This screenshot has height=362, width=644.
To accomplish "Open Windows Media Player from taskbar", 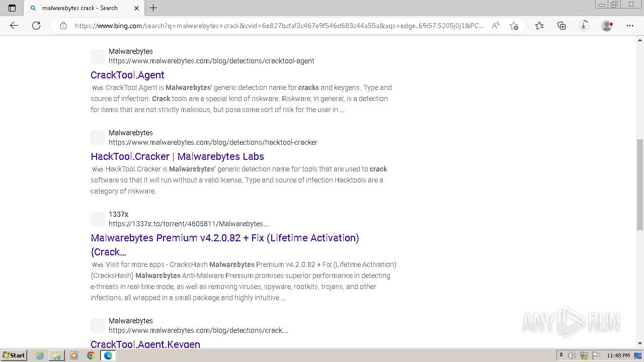I will (x=74, y=355).
